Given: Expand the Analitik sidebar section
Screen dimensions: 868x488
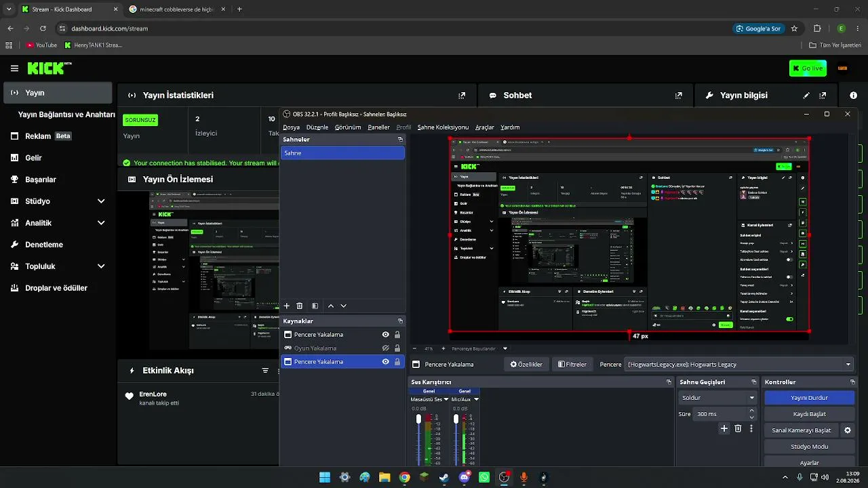Looking at the screenshot, I should (101, 223).
